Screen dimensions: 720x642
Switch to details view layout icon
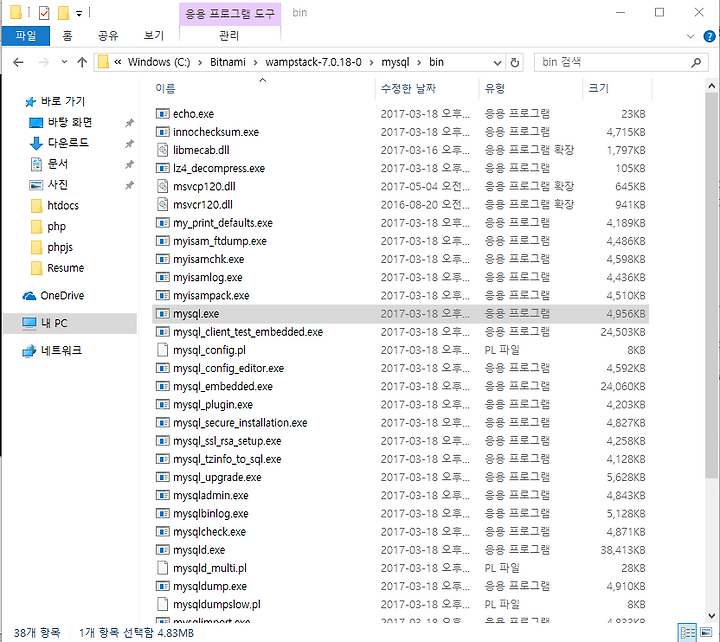click(x=687, y=632)
